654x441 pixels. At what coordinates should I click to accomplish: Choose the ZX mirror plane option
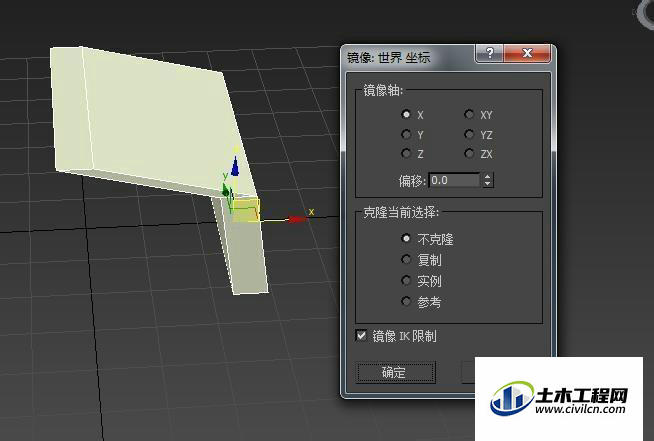point(469,154)
